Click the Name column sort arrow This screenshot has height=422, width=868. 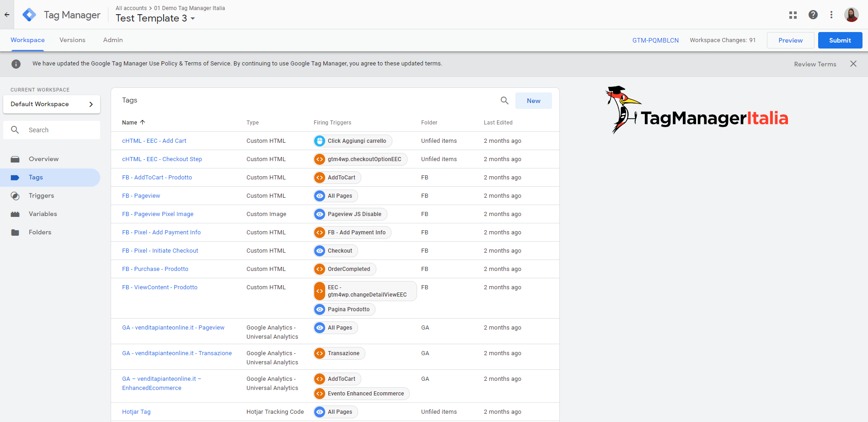tap(143, 122)
